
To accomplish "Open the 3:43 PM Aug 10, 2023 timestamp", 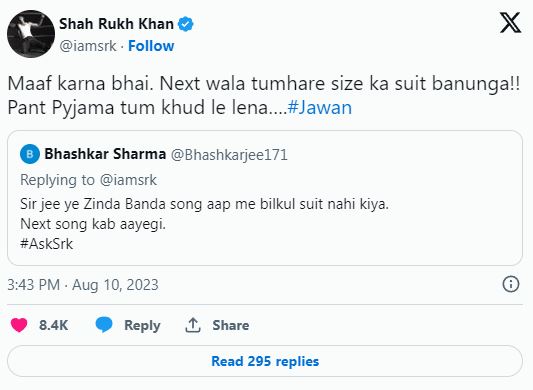I will coord(83,285).
